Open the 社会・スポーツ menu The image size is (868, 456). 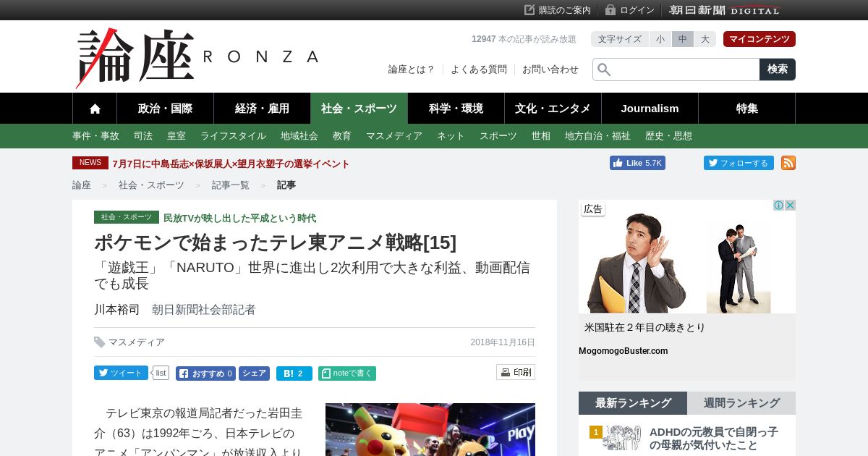coord(359,109)
